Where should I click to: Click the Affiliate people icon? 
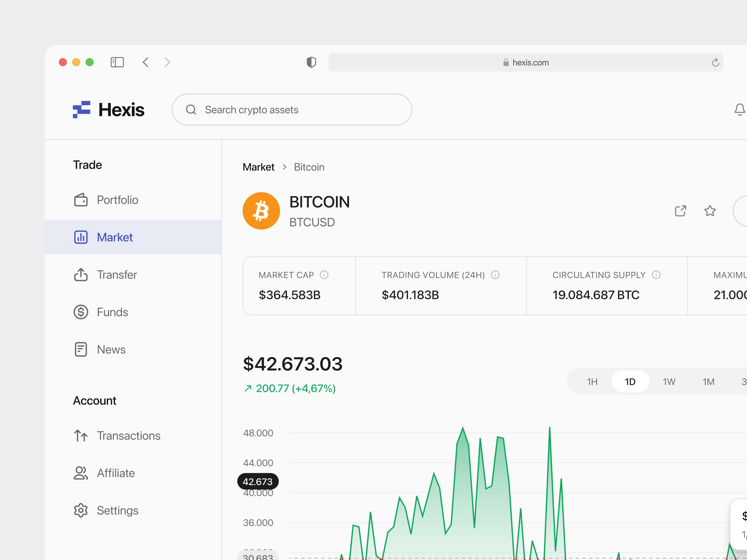[81, 473]
